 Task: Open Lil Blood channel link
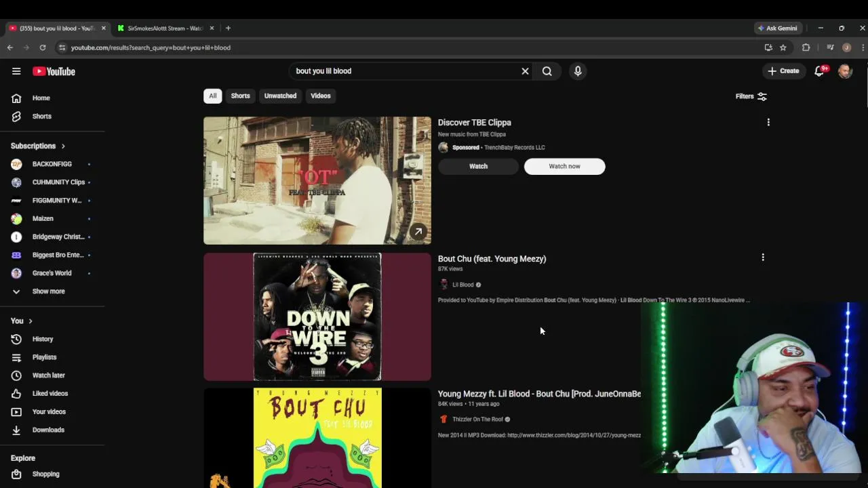(x=462, y=285)
